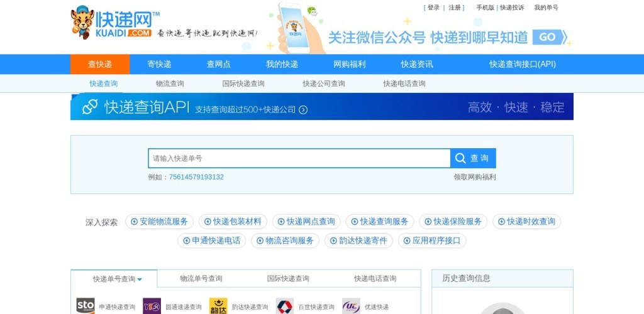
Task: Click the example number 75614579193132
Action: pos(196,177)
